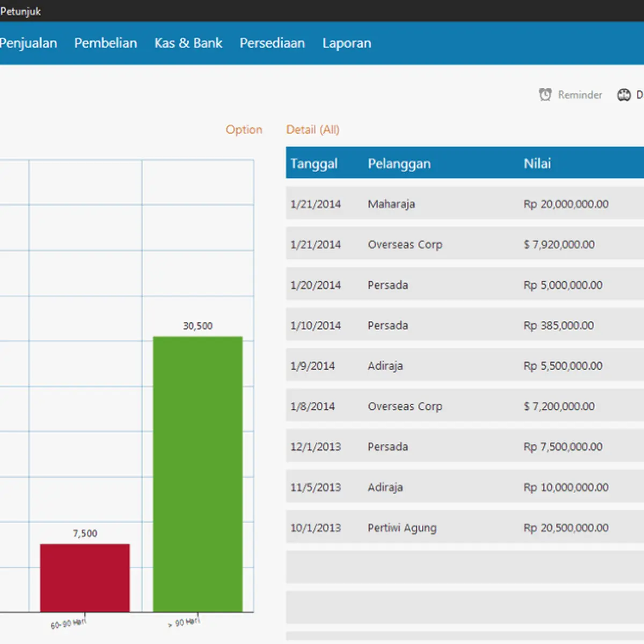
Task: Select the red 60-90 Hari bar
Action: click(x=85, y=578)
